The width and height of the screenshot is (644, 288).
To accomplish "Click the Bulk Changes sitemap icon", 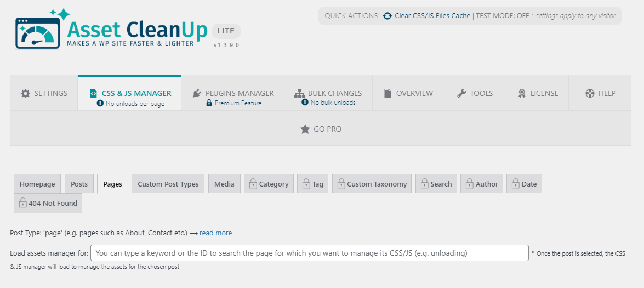I will [300, 93].
